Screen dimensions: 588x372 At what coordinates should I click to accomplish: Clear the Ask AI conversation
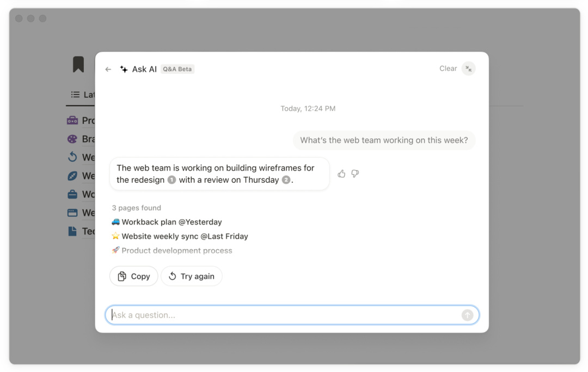448,69
